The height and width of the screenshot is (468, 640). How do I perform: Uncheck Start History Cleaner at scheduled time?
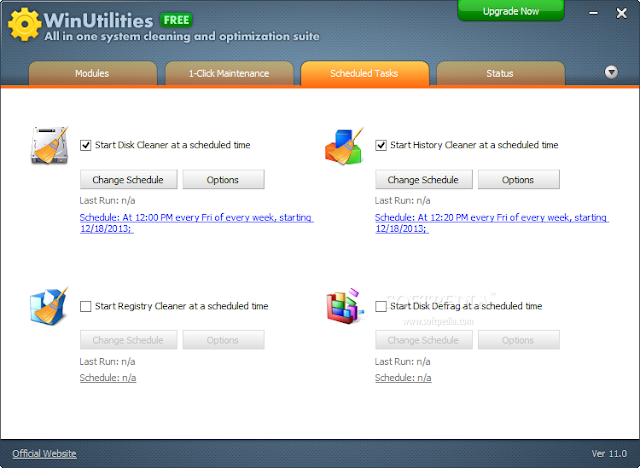380,145
